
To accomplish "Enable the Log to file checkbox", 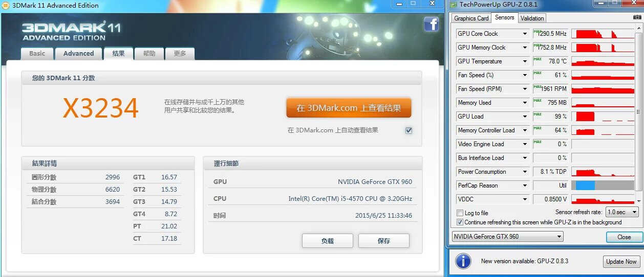I will [x=460, y=213].
